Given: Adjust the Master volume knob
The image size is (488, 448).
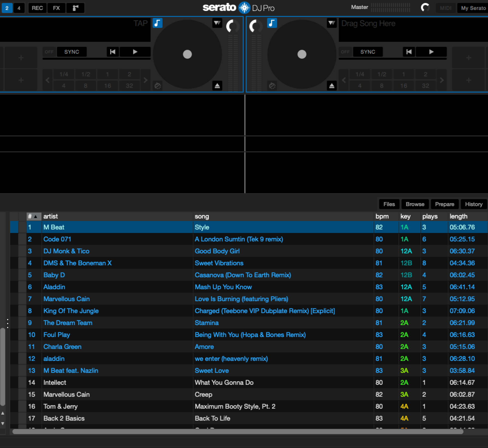Looking at the screenshot, I should click(425, 7).
